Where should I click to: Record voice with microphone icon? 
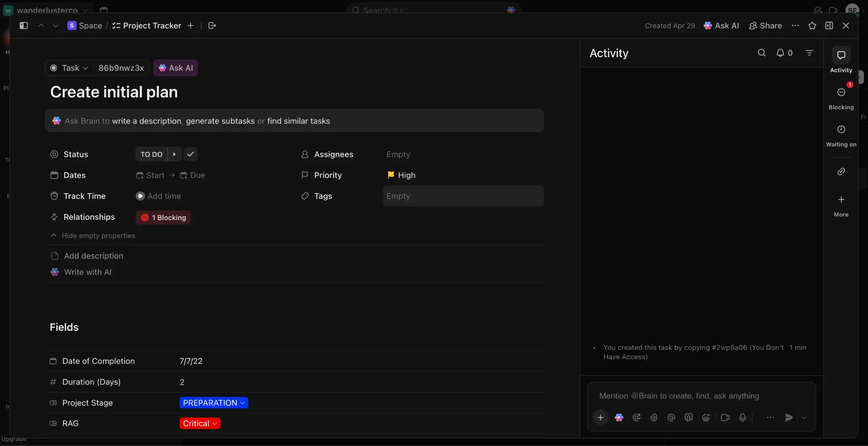[x=743, y=418]
